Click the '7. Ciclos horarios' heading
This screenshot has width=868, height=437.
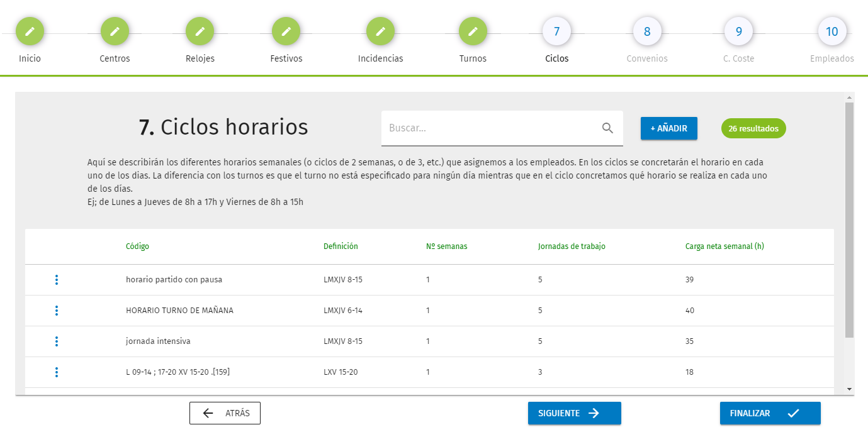(223, 128)
